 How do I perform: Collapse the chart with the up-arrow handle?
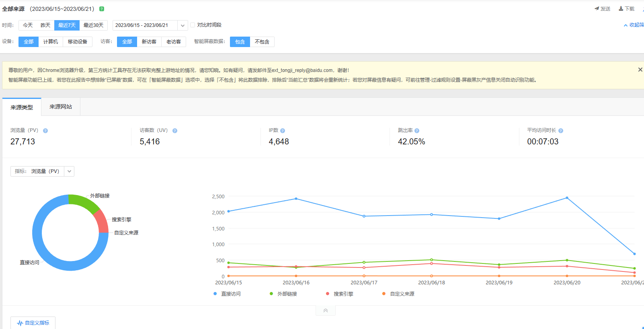point(326,310)
